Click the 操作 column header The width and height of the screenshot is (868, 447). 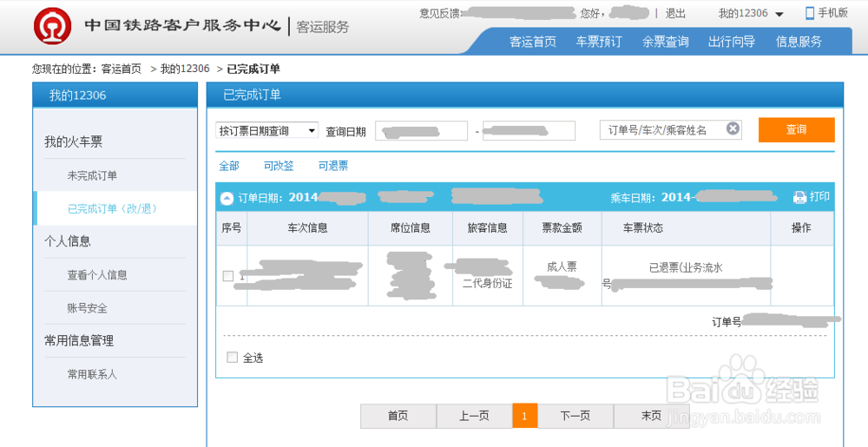801,228
